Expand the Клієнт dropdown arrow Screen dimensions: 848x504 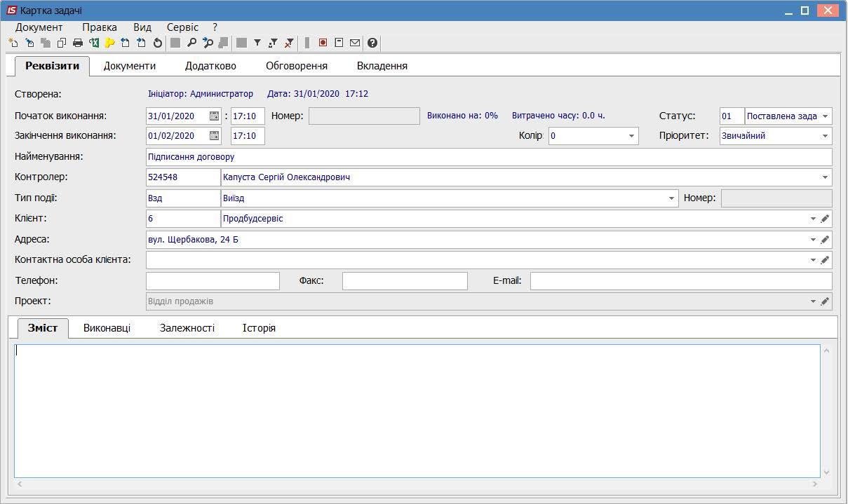pyautogui.click(x=813, y=219)
